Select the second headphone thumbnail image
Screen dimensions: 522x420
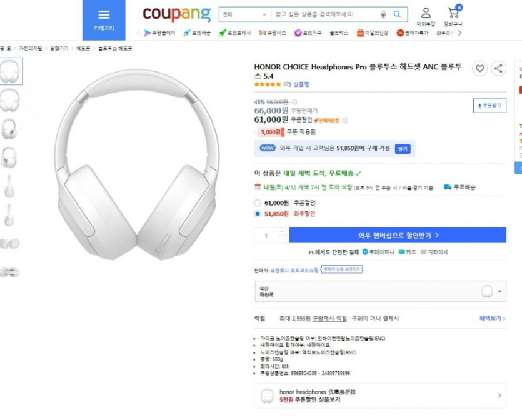[x=9, y=100]
